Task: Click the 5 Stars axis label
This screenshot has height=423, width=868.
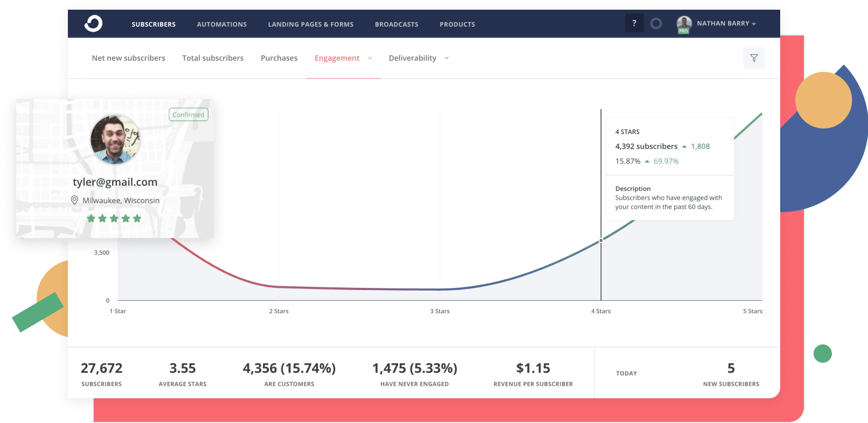Action: (x=753, y=311)
